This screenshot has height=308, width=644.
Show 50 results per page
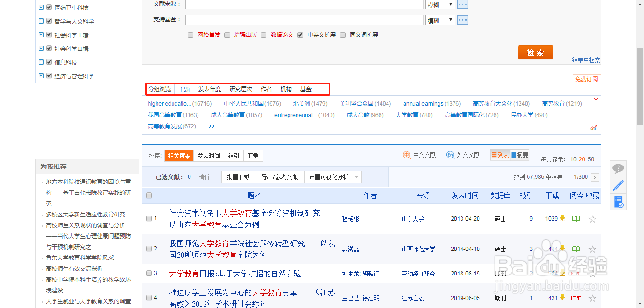point(591,159)
